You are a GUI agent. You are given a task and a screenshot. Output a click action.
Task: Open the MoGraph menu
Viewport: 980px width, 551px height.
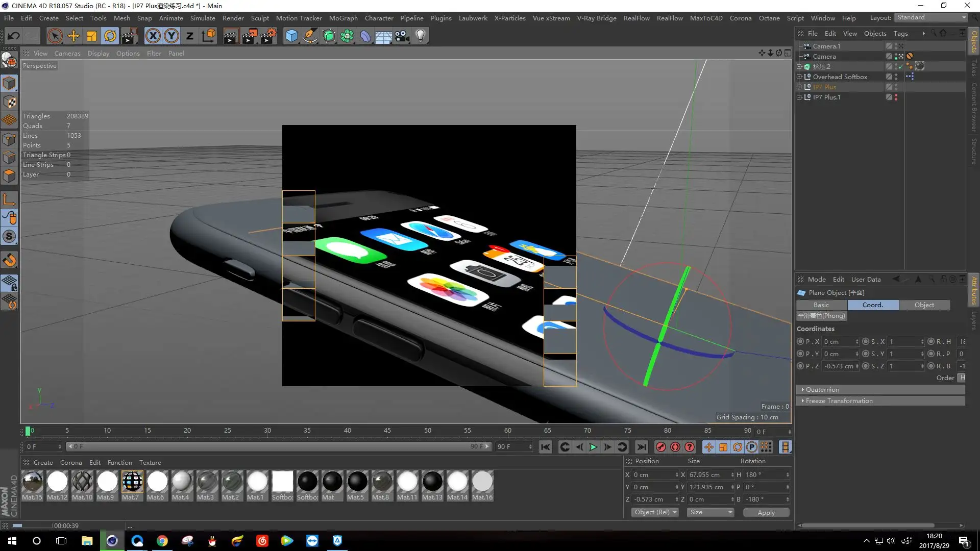coord(343,18)
